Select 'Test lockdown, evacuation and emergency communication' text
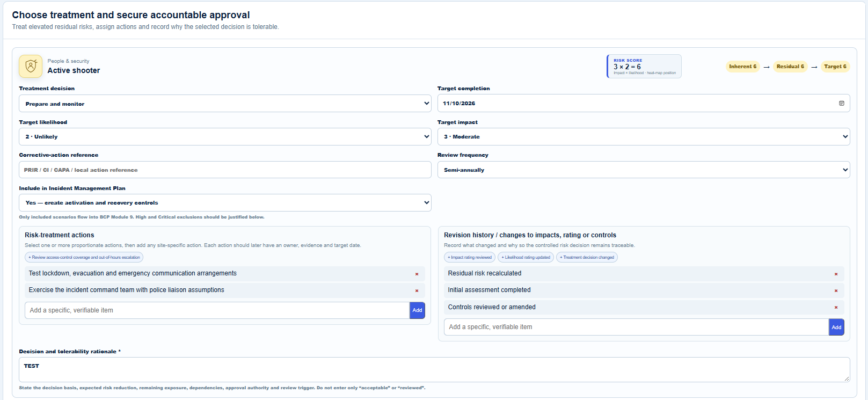 pos(133,273)
